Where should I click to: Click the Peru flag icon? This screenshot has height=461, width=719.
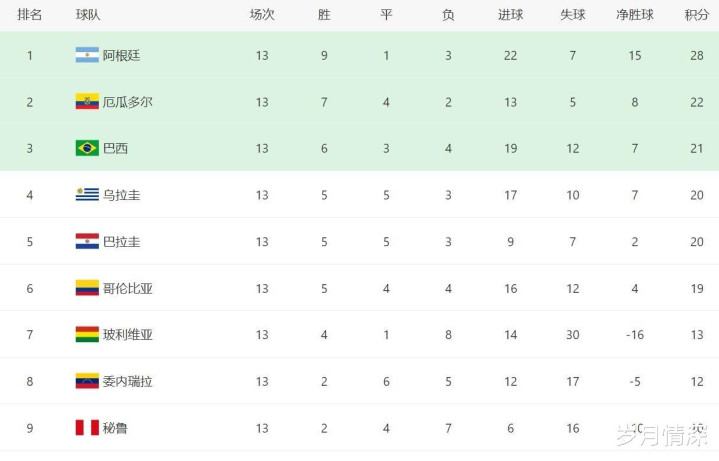[87, 428]
